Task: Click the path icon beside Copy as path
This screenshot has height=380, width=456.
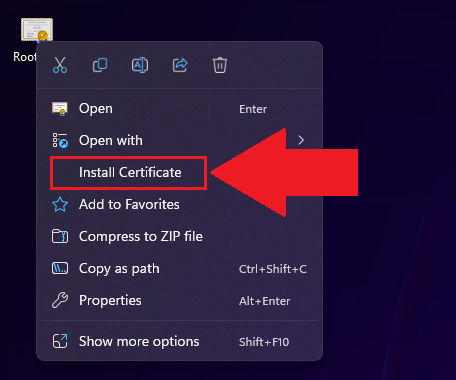Action: click(x=60, y=268)
